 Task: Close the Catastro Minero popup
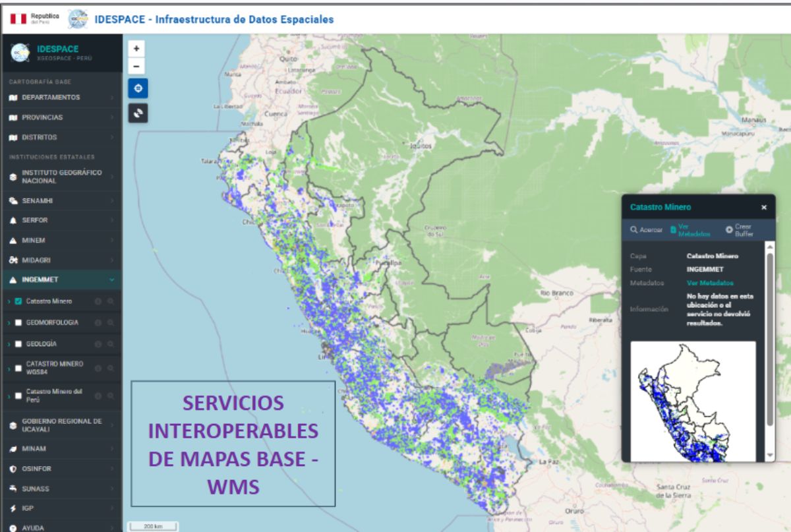click(x=764, y=208)
